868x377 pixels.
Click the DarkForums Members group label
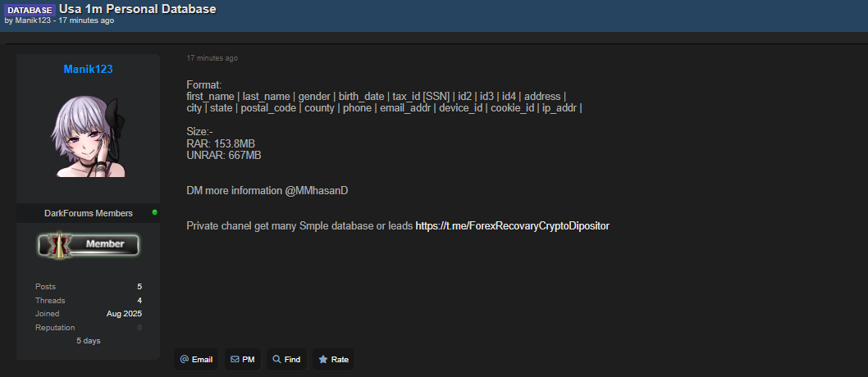[88, 213]
